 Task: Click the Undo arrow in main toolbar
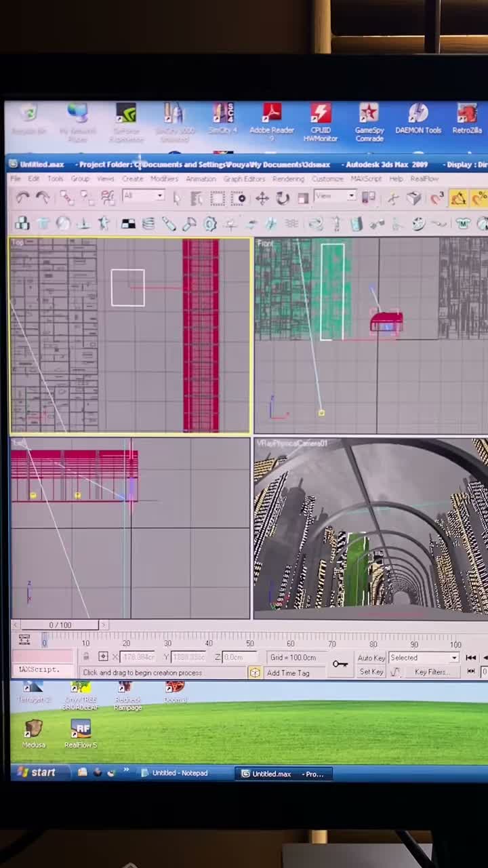22,197
